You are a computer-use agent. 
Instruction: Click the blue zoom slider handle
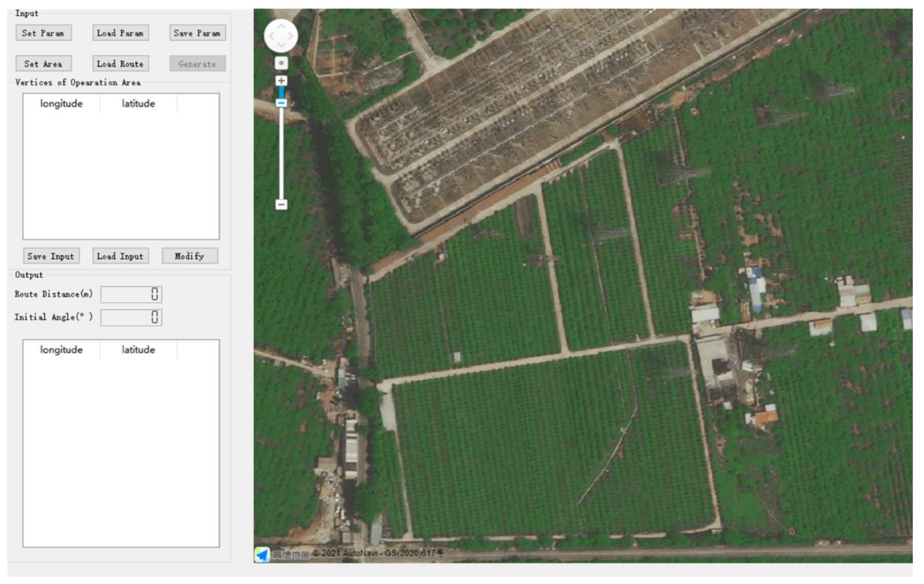281,103
